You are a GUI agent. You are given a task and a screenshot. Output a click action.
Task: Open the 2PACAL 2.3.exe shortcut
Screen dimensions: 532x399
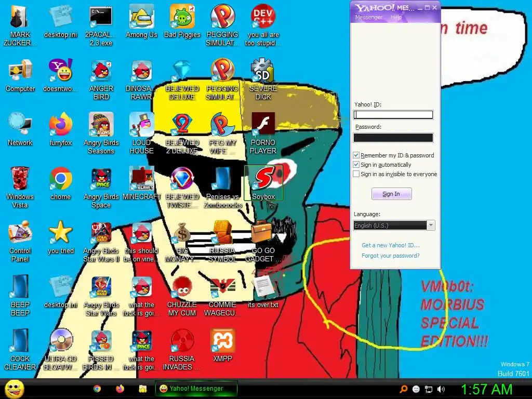[101, 25]
